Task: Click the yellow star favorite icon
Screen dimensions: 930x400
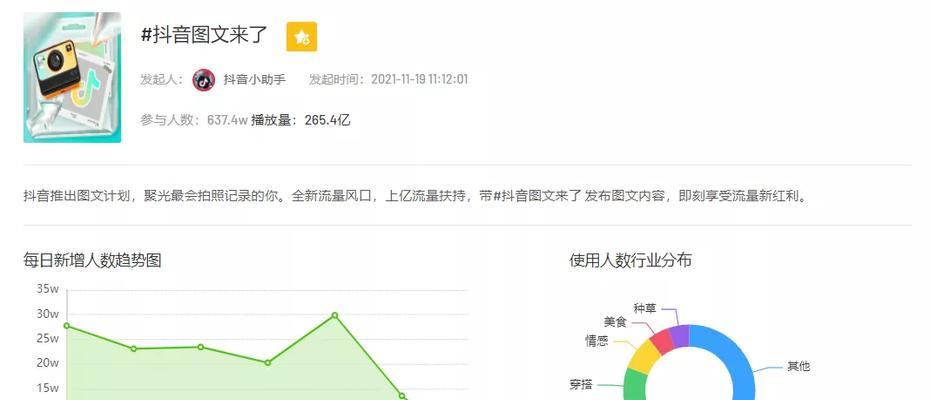Action: (301, 37)
